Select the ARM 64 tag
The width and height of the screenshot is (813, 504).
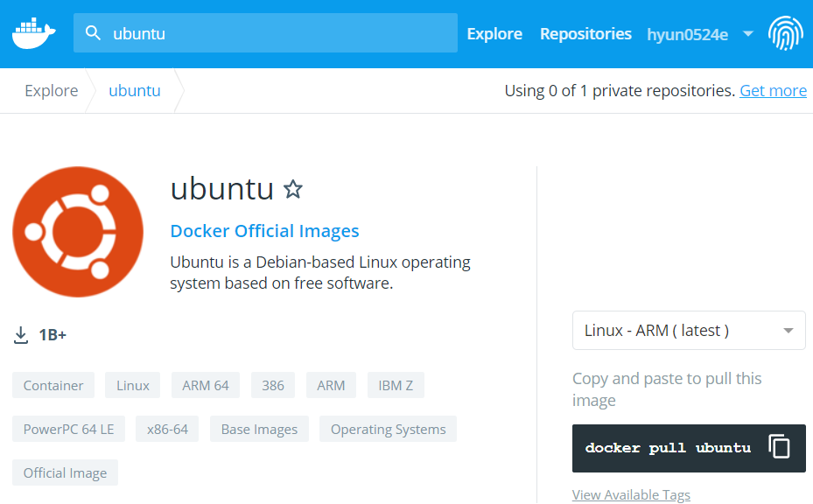coord(206,385)
